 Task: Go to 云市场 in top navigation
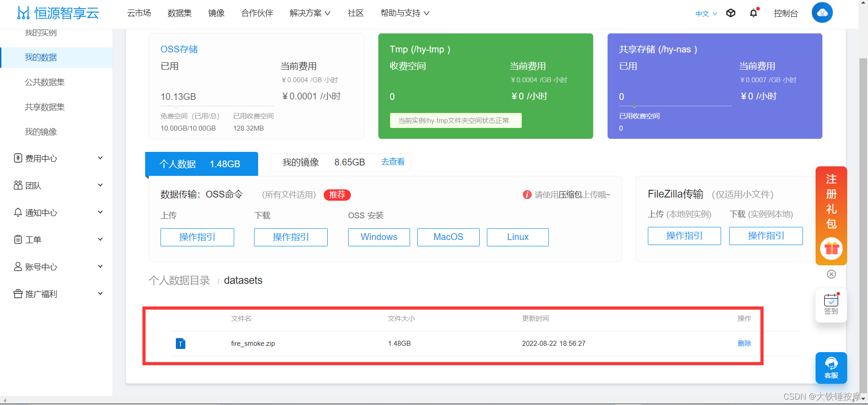[139, 13]
